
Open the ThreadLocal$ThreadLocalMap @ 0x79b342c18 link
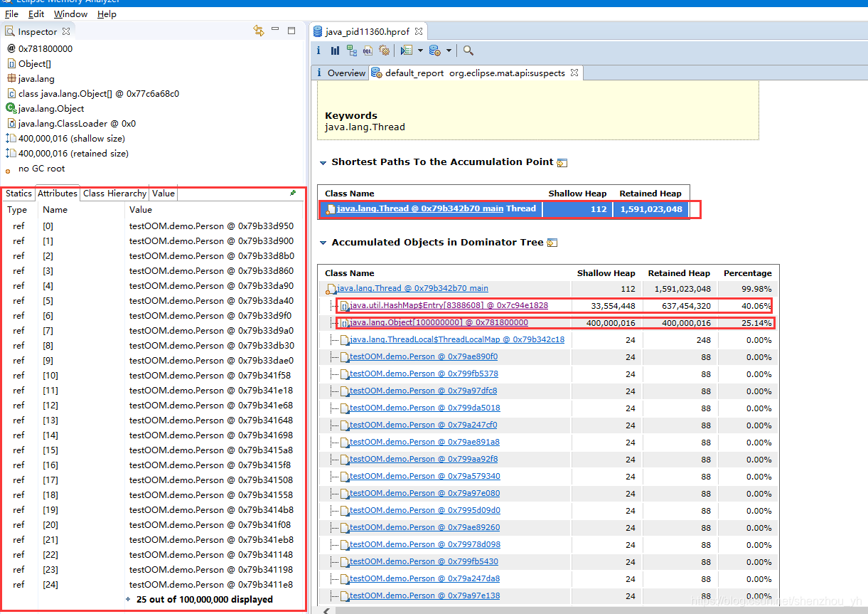457,340
